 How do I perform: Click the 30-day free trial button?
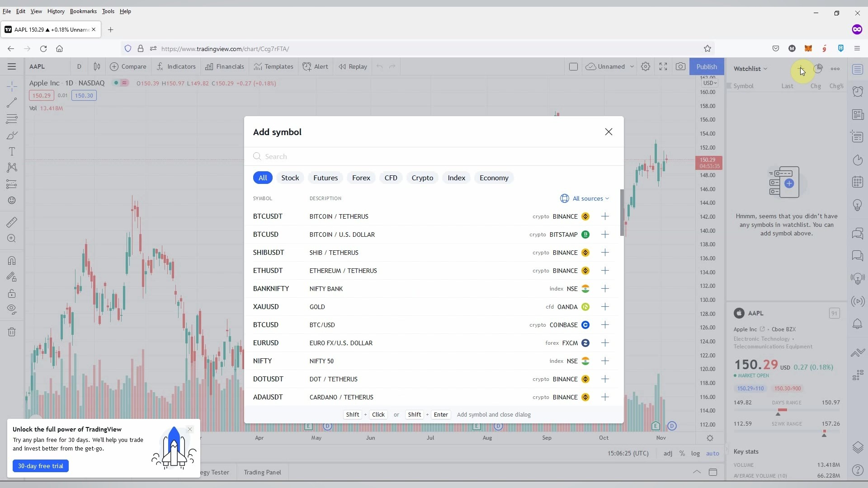point(41,466)
